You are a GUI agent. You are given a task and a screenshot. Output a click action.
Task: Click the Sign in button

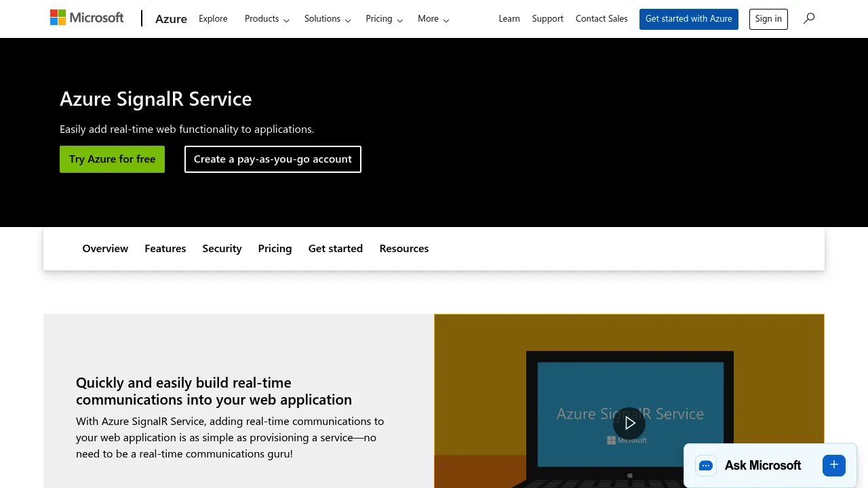click(768, 19)
